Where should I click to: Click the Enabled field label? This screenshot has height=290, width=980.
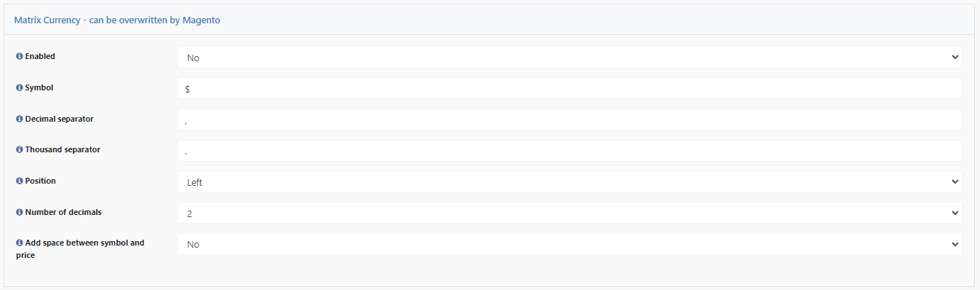40,56
